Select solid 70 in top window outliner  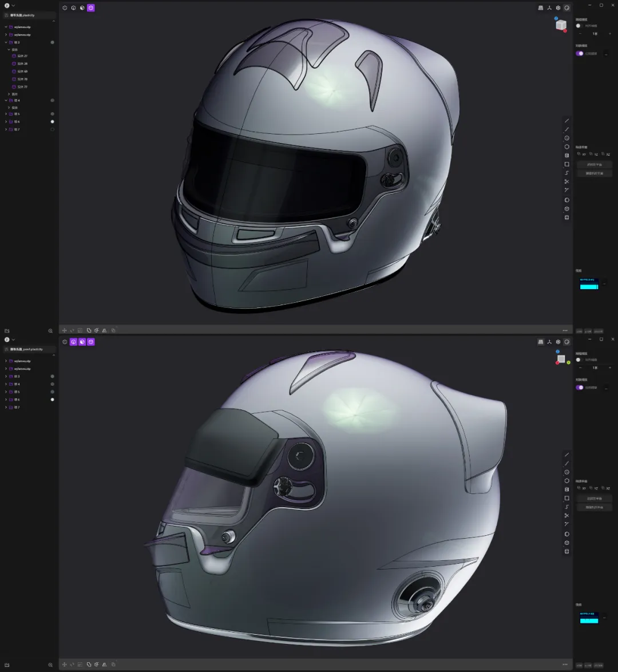20,80
